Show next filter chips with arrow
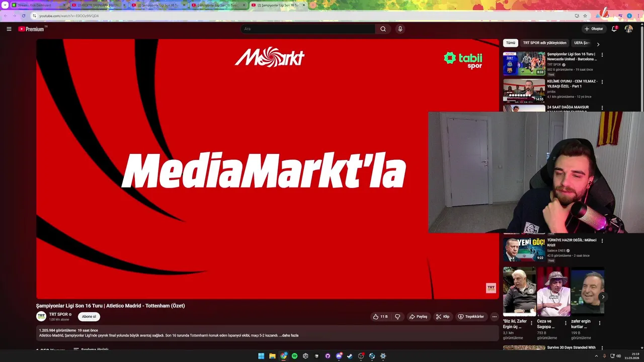This screenshot has width=644, height=362. point(598,44)
